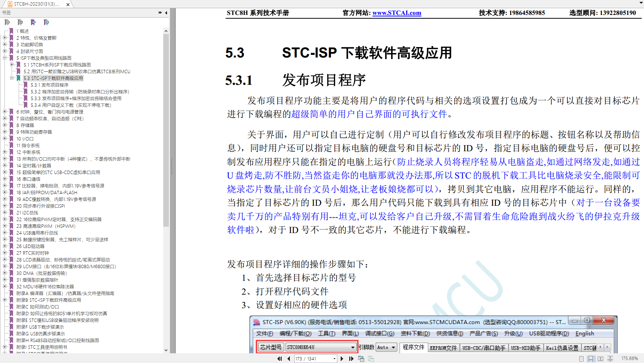Open bookmark 1 概述

coord(22,31)
